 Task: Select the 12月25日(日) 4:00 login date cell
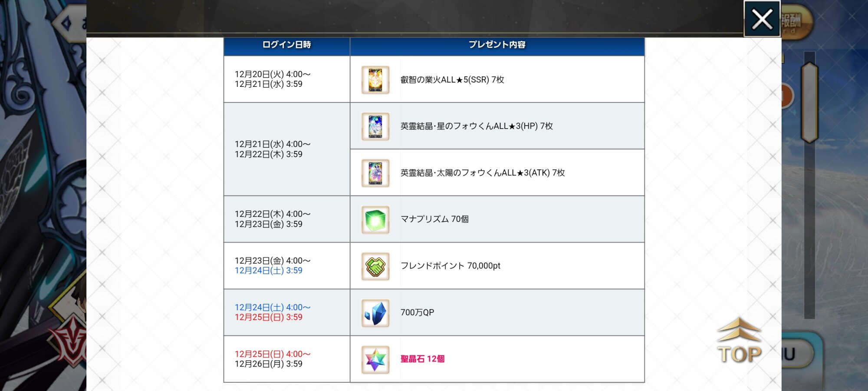273,359
